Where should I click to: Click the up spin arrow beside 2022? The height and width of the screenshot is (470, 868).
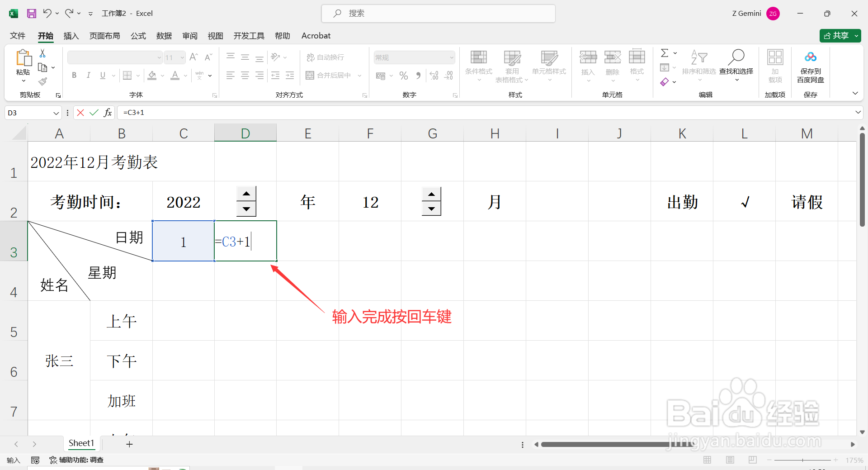click(x=246, y=194)
